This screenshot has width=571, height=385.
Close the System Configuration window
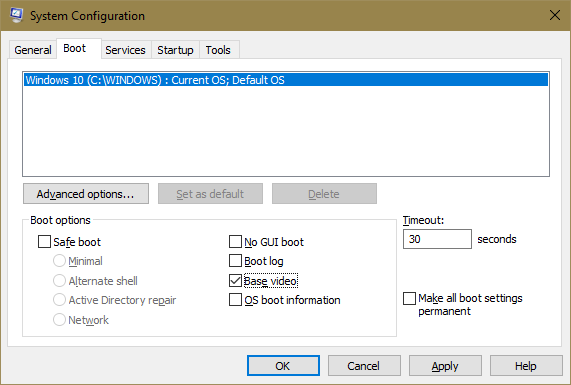coord(555,15)
